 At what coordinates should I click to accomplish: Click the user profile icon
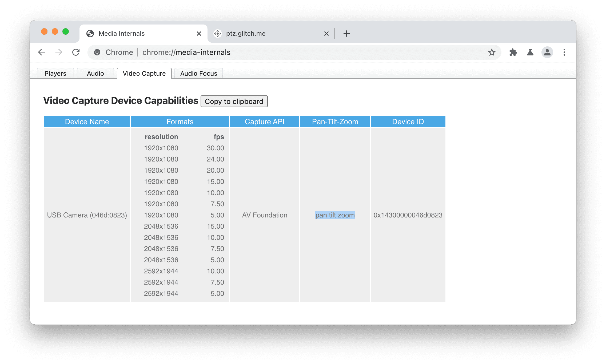pos(547,52)
